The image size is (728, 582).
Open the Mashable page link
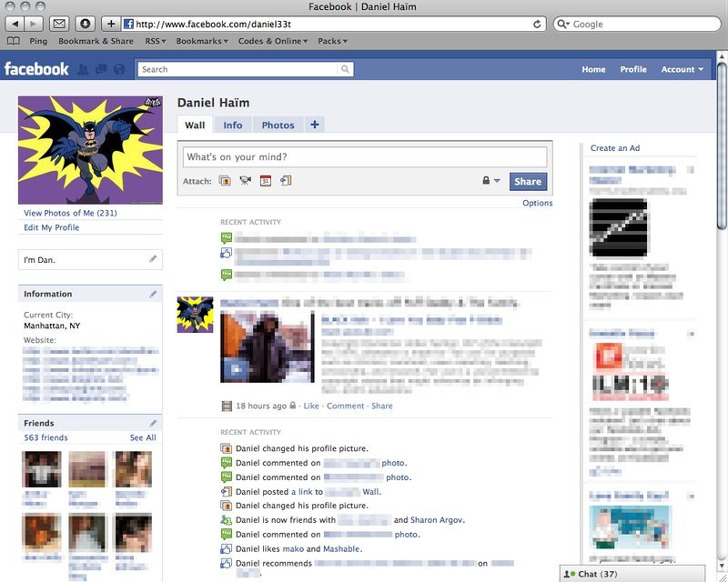coord(341,548)
